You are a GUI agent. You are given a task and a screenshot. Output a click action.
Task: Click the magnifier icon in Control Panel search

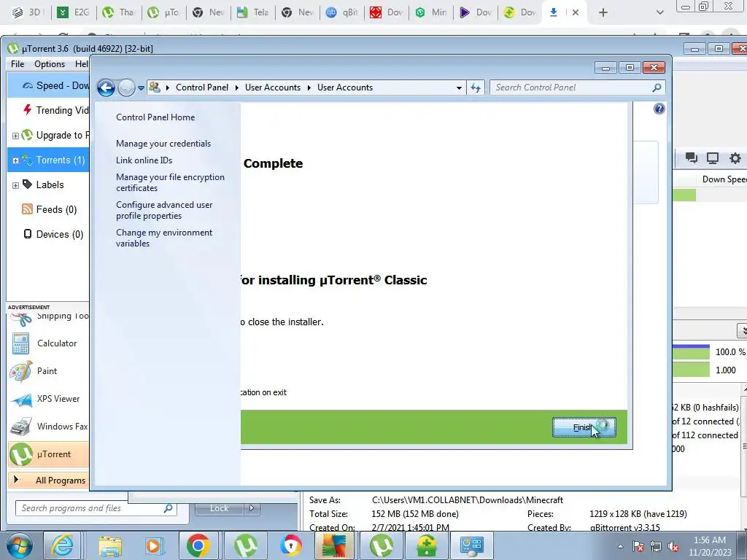click(x=657, y=87)
